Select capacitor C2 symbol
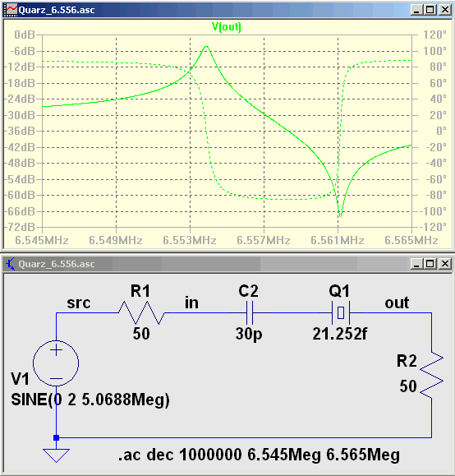 click(250, 312)
